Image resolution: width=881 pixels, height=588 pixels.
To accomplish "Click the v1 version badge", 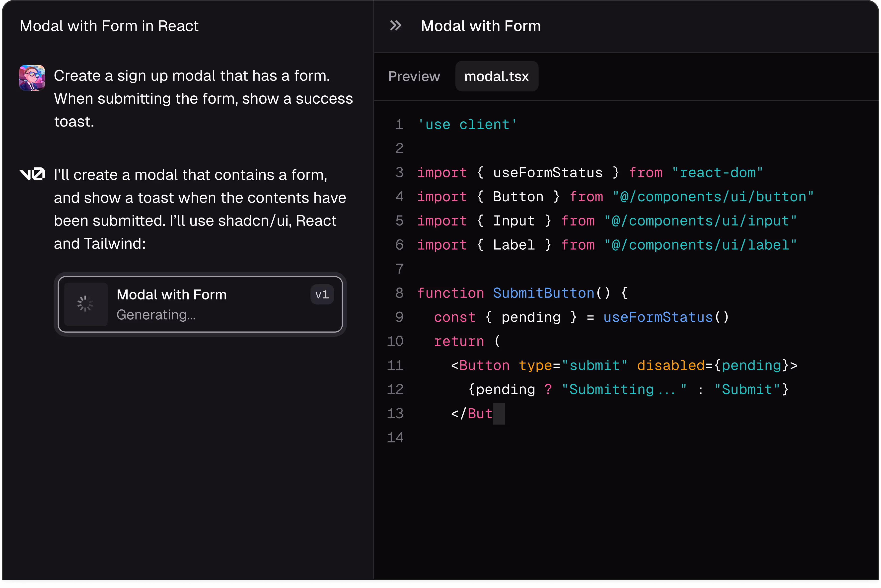I will (322, 295).
